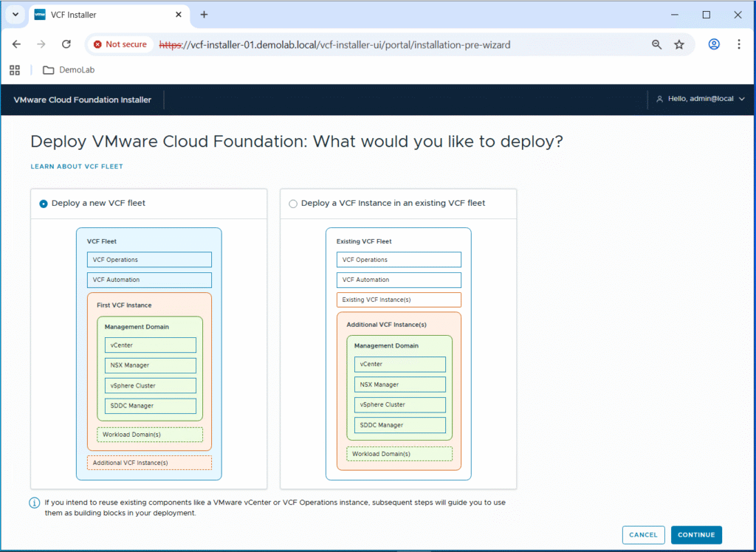The width and height of the screenshot is (756, 552).
Task: Click vSphere Cluster box under First VCF Instance
Action: pyautogui.click(x=151, y=386)
